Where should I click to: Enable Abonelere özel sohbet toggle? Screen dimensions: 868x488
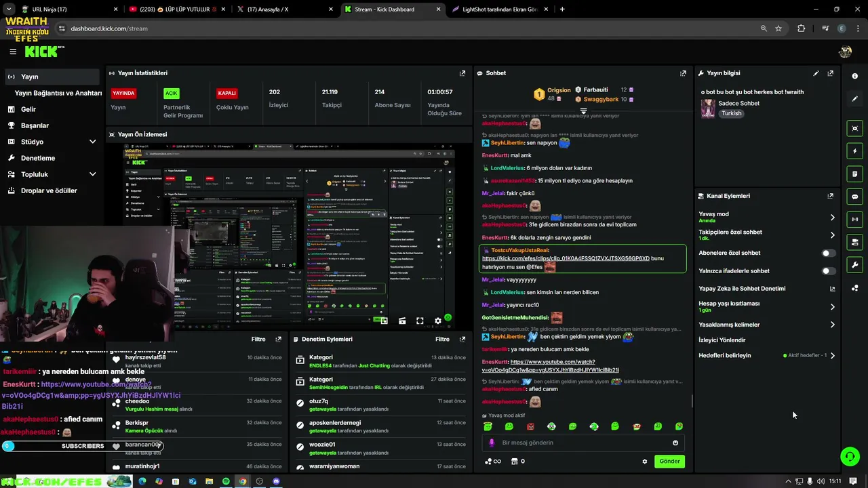coord(829,253)
